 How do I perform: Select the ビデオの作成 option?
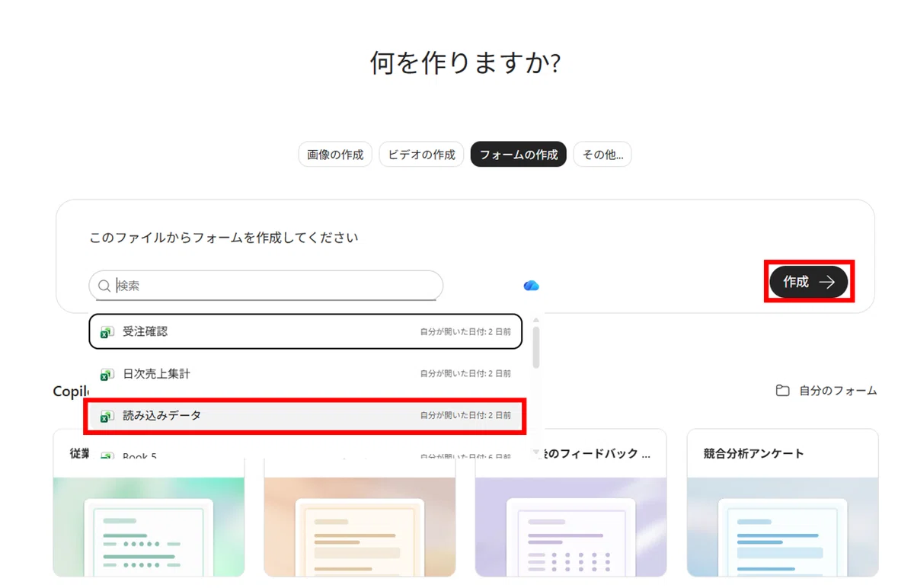[x=421, y=155]
